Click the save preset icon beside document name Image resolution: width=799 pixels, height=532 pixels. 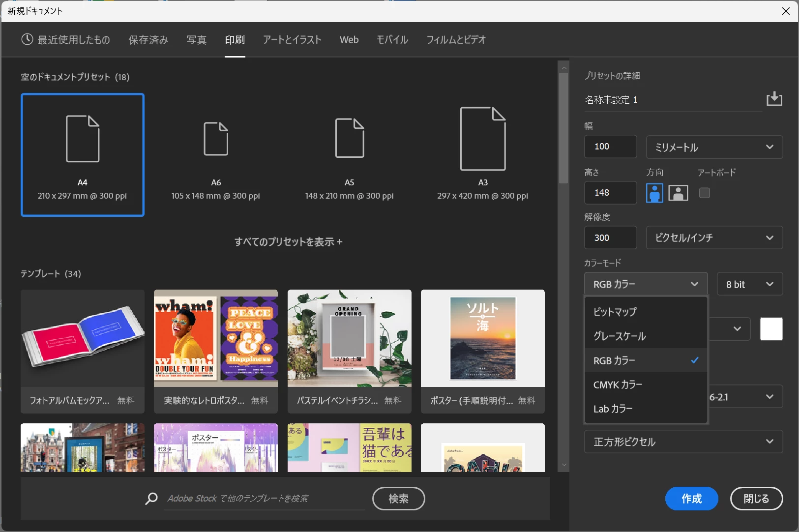(x=774, y=99)
